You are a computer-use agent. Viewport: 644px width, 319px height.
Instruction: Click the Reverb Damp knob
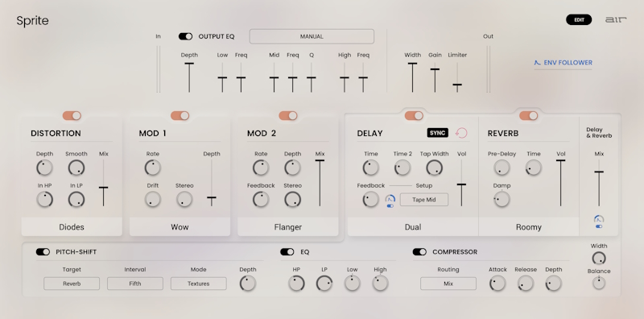502,200
